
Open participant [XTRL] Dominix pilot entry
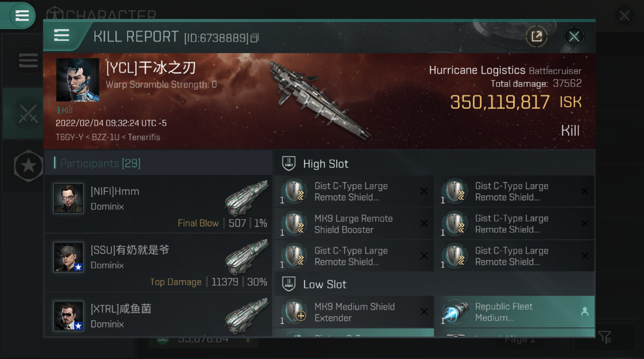(x=158, y=316)
